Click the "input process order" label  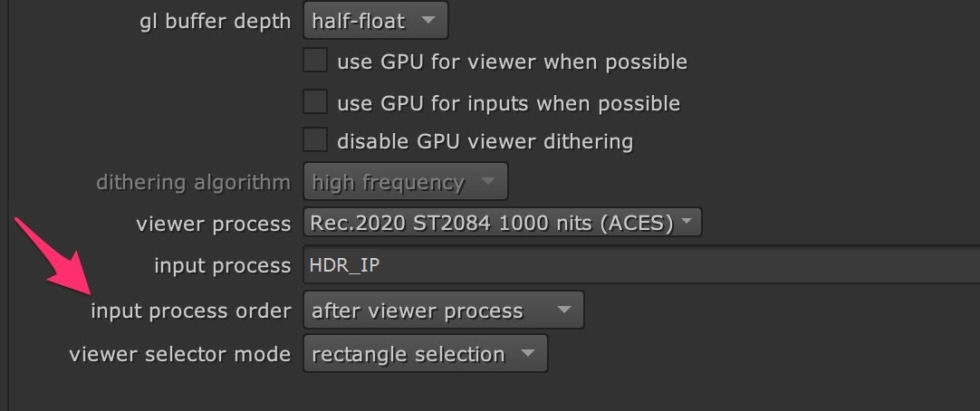click(190, 311)
